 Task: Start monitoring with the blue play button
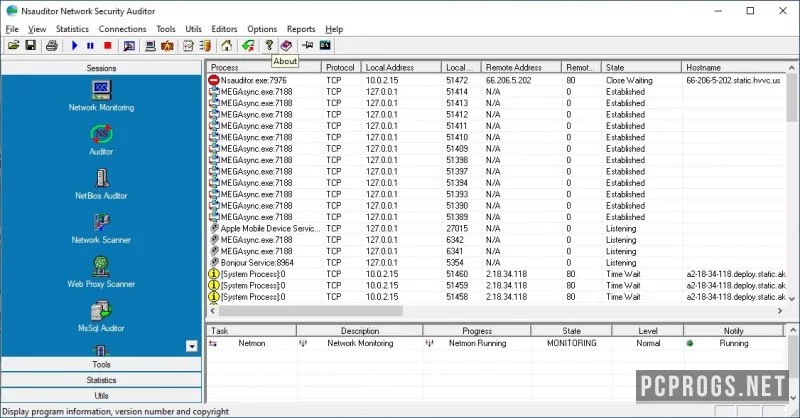[x=74, y=45]
